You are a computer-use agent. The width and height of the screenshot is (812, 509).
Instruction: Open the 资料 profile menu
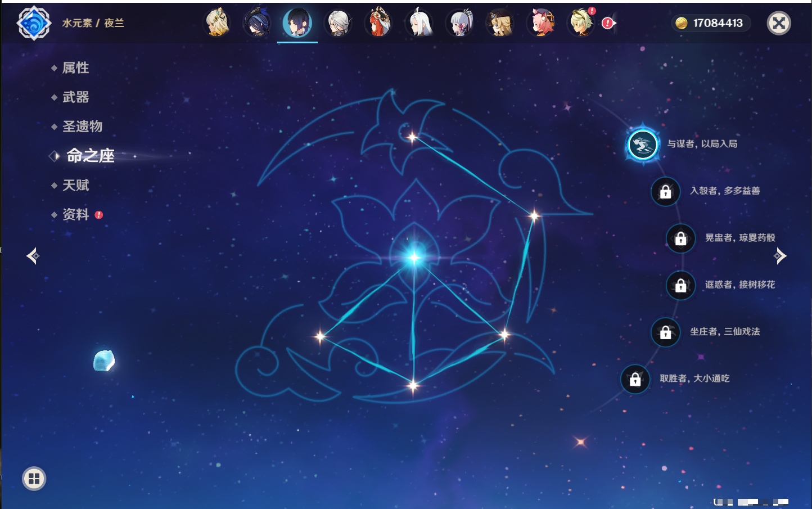click(75, 214)
